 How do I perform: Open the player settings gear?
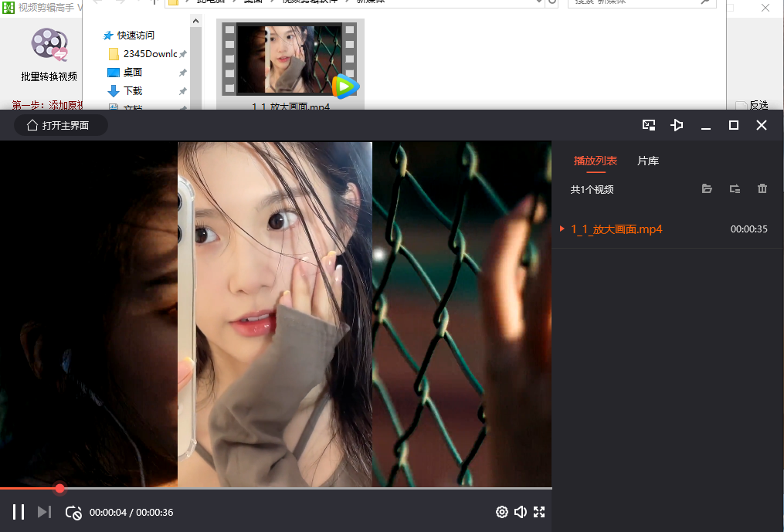tap(502, 512)
